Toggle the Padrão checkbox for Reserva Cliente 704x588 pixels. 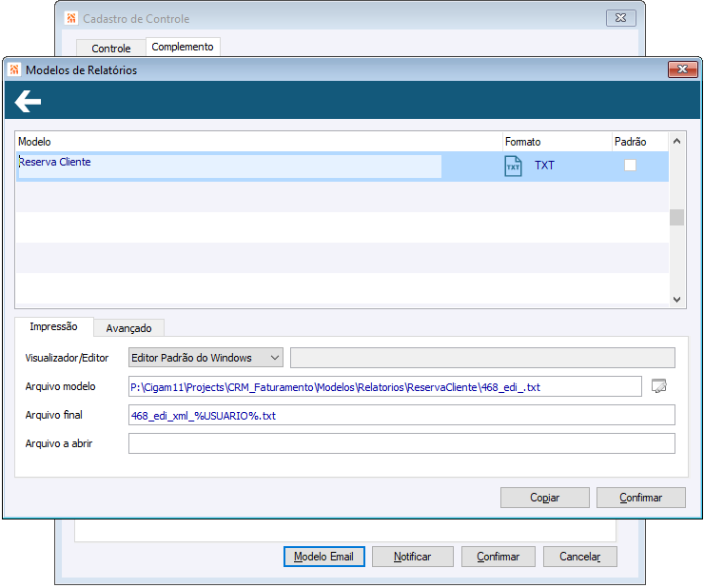[x=630, y=165]
